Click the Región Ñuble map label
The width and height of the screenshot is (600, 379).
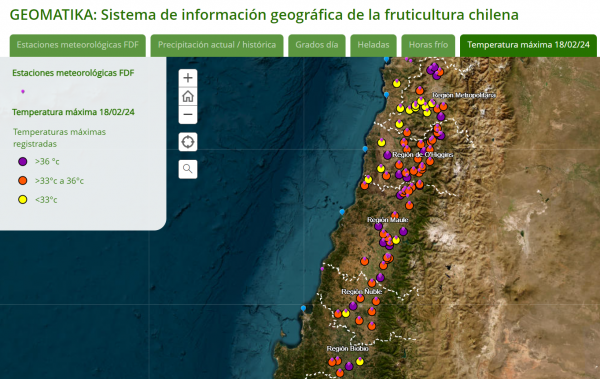(362, 292)
